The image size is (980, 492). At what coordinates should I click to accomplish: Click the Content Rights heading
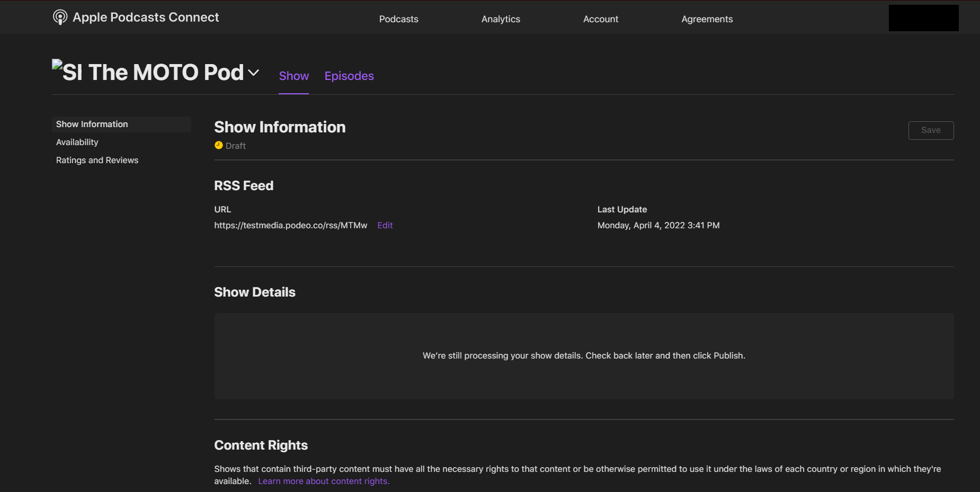[x=261, y=445]
